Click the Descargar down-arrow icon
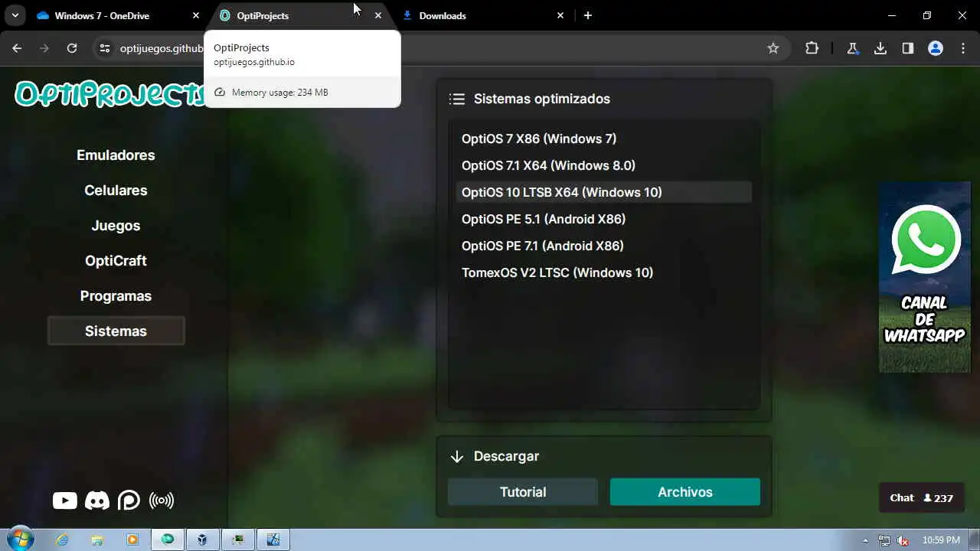The height and width of the screenshot is (551, 980). 457,456
